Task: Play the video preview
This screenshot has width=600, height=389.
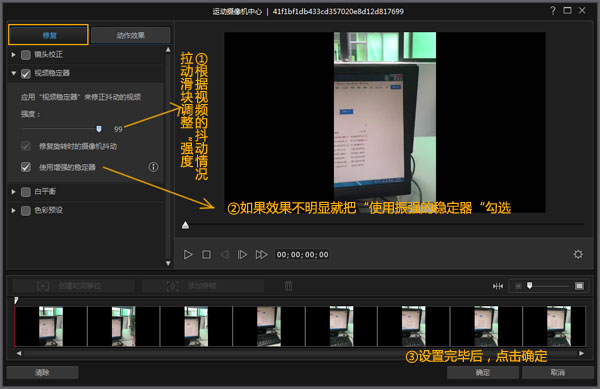Action: (188, 254)
